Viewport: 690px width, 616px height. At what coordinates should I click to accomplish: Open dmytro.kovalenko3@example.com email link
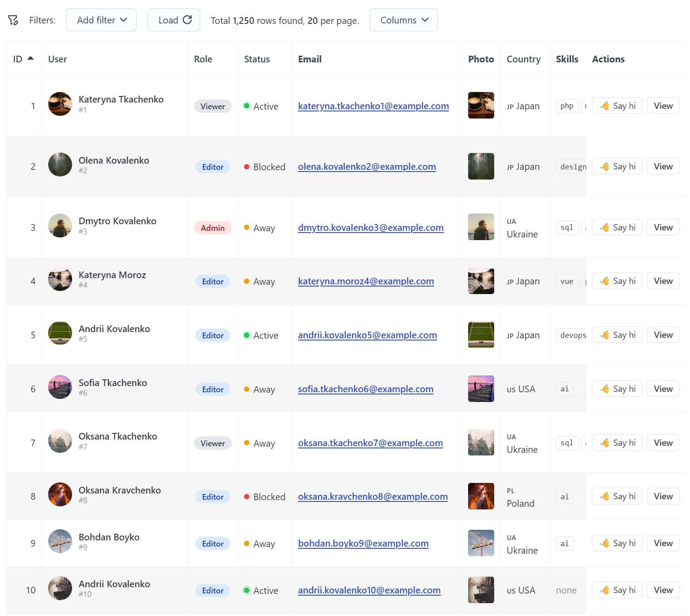(371, 228)
